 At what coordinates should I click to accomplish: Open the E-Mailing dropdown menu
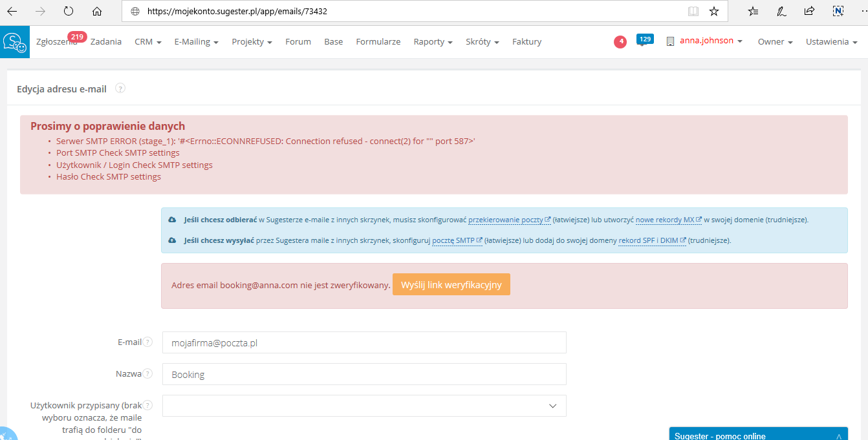pyautogui.click(x=196, y=41)
